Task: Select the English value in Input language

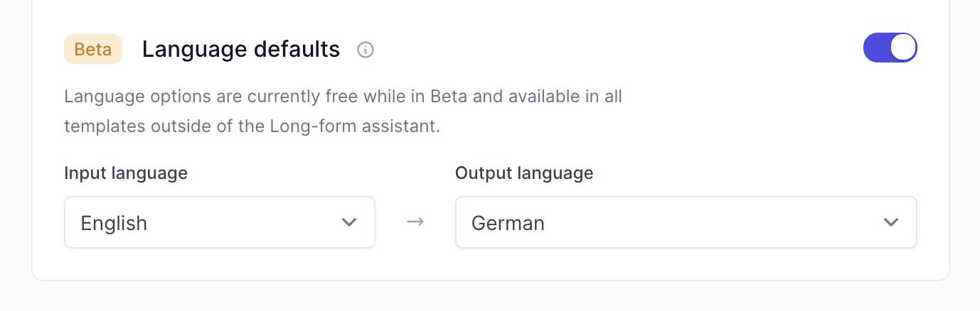Action: [114, 223]
